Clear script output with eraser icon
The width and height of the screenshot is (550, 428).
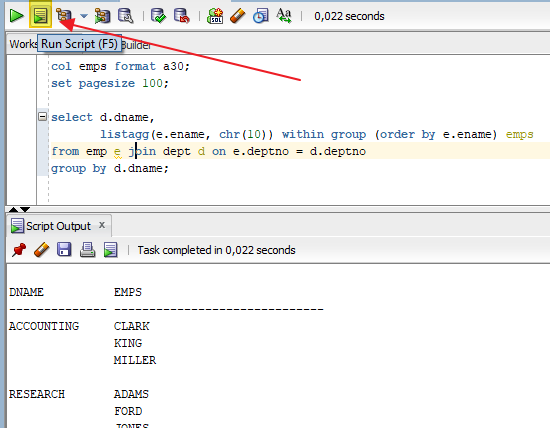(42, 250)
